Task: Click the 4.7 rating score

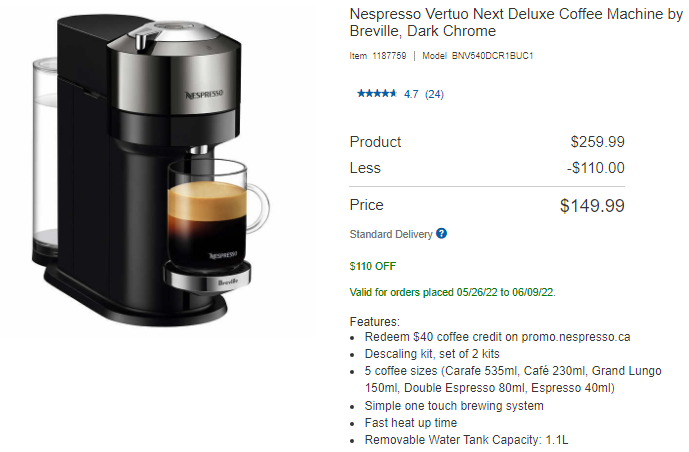Action: [411, 94]
